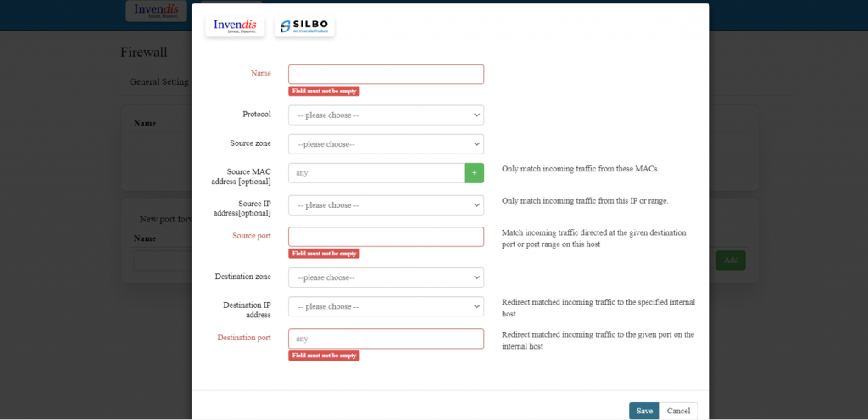Click the error badge under Name field
This screenshot has width=868, height=420.
pos(324,91)
